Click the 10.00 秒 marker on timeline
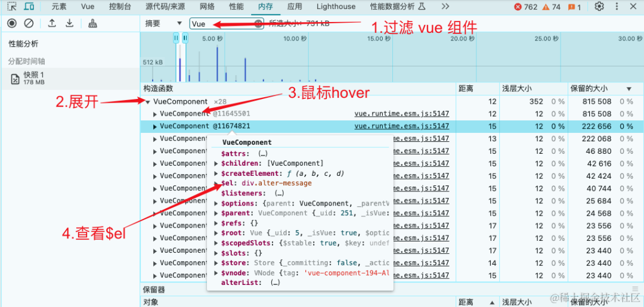 (295, 39)
